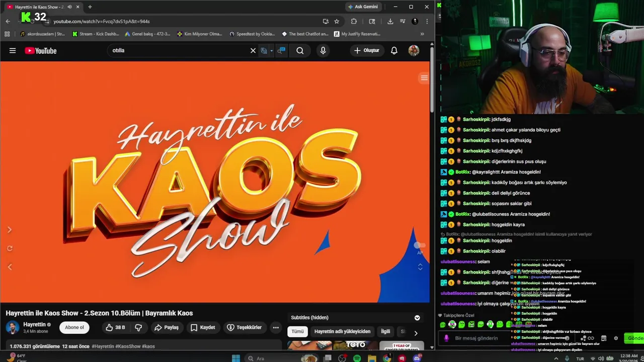Open YouTube notifications bell
644x362 pixels.
[x=394, y=50]
